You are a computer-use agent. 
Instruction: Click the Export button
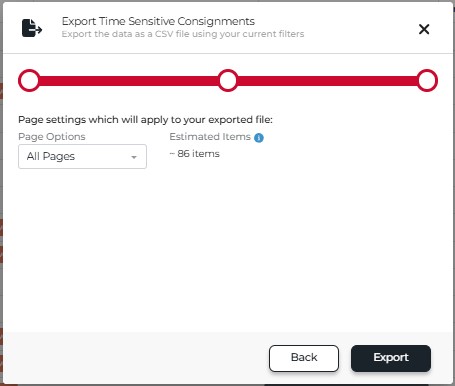(391, 358)
